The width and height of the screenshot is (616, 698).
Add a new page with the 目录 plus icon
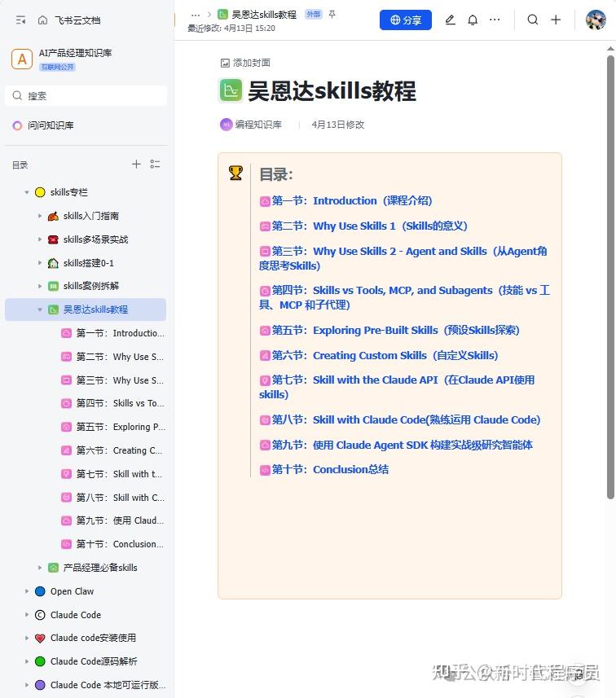tap(136, 165)
